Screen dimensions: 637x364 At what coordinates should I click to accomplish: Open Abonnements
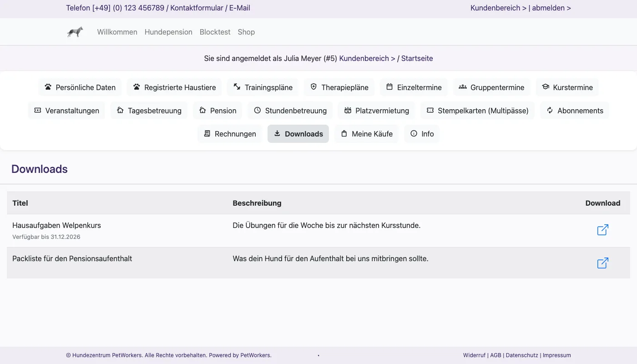575,111
